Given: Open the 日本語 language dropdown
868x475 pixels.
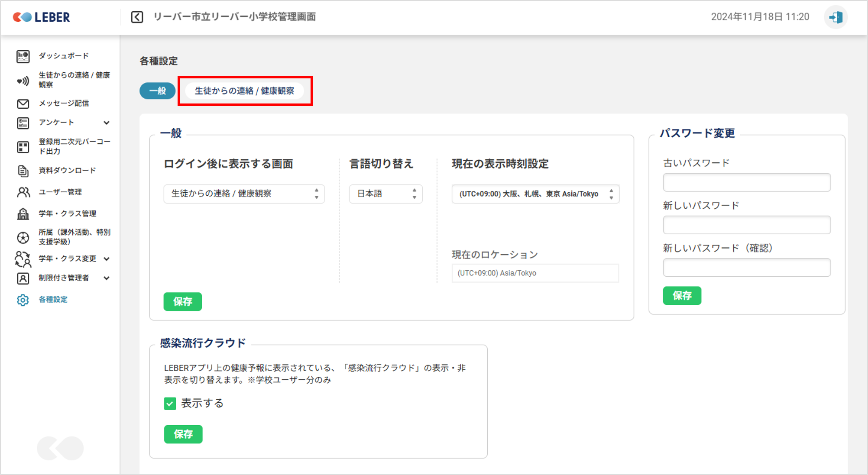Looking at the screenshot, I should point(385,194).
